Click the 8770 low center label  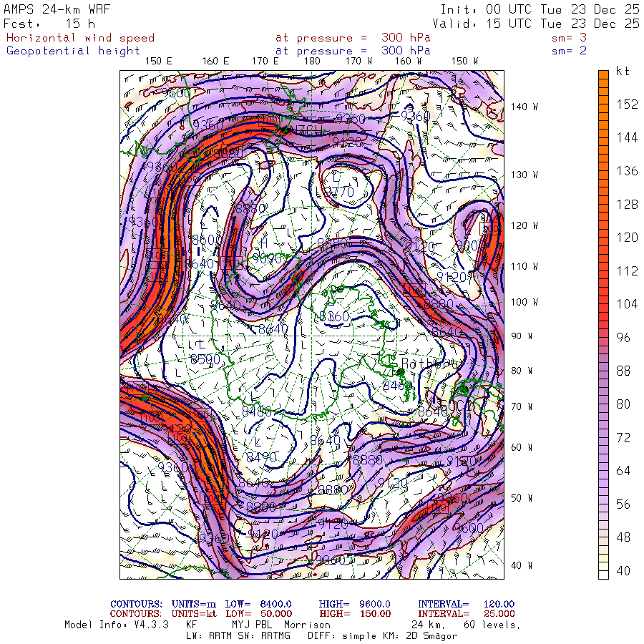click(339, 192)
